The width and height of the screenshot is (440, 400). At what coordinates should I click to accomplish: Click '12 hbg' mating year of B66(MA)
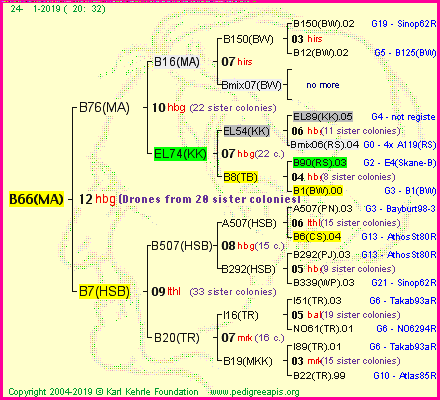click(97, 199)
